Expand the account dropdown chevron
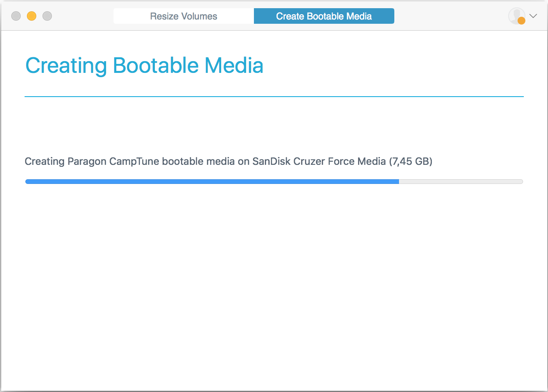Screen dimensions: 548x392 tap(533, 16)
